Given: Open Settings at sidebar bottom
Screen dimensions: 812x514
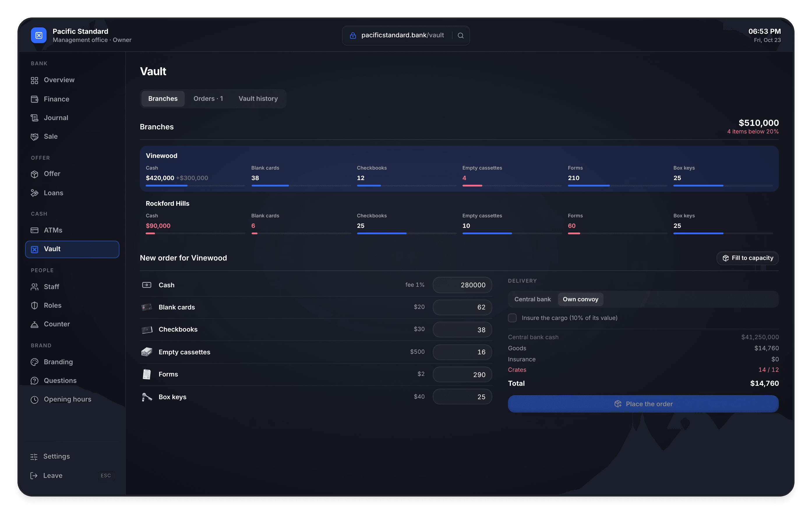Looking at the screenshot, I should coord(72,456).
